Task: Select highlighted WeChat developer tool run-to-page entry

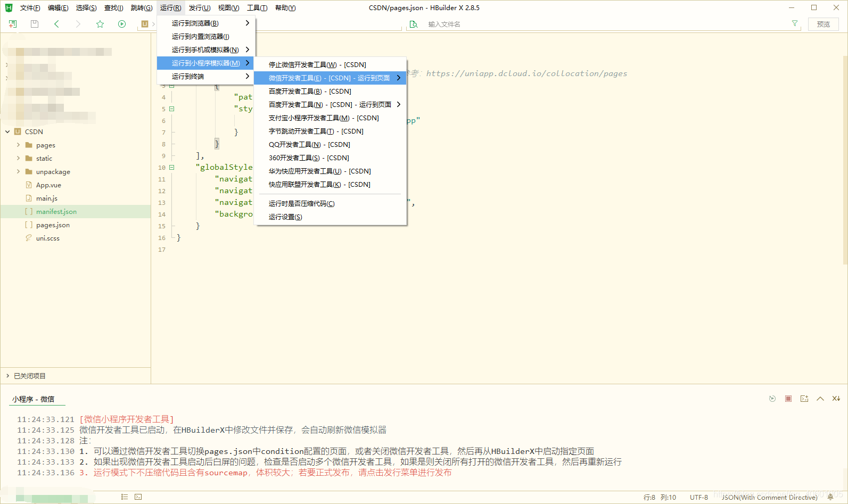Action: pos(330,78)
